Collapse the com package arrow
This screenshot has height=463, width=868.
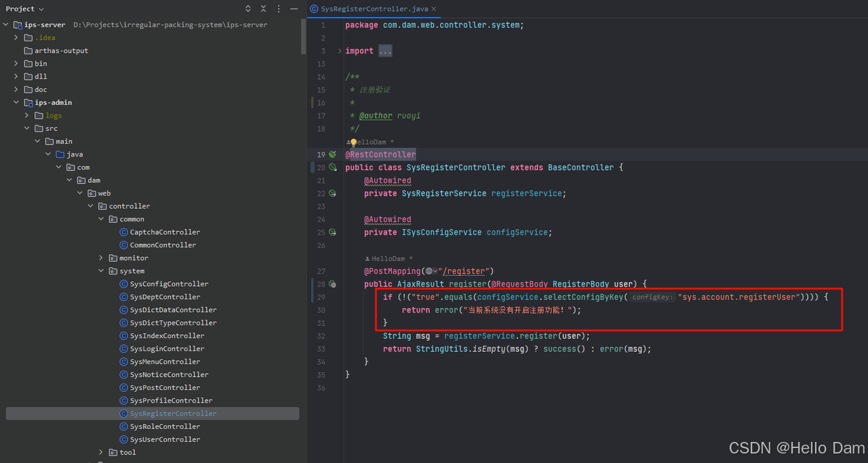pos(59,167)
